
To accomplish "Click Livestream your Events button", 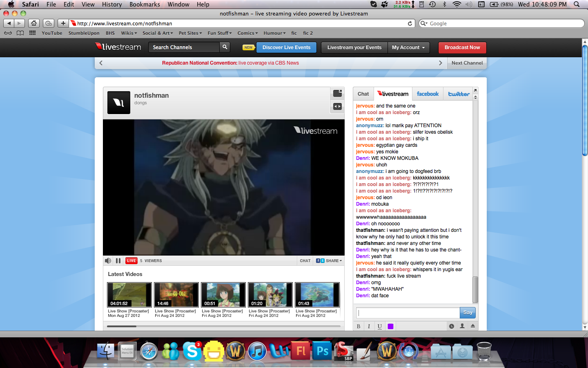I will click(x=354, y=47).
